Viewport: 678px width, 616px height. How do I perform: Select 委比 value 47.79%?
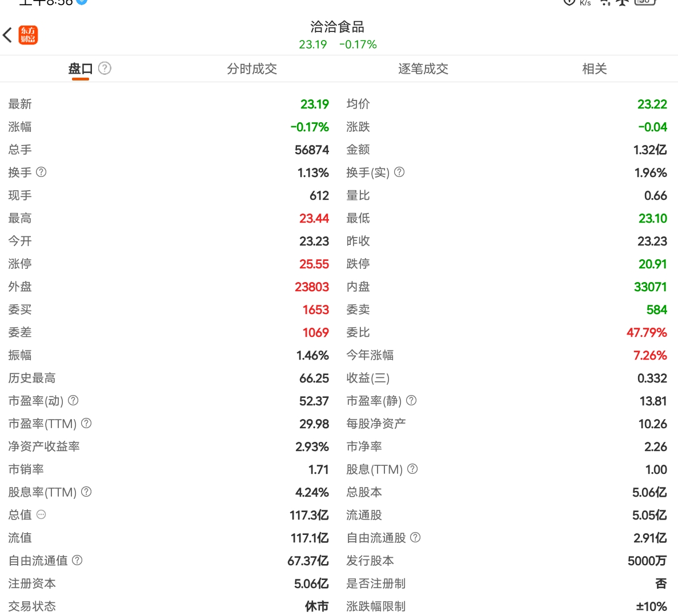click(647, 333)
